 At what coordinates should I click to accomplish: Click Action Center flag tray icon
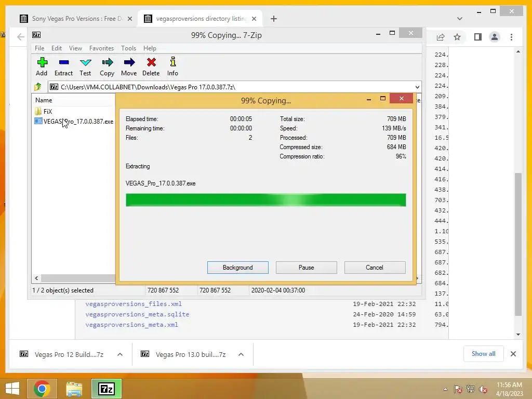[x=458, y=389]
